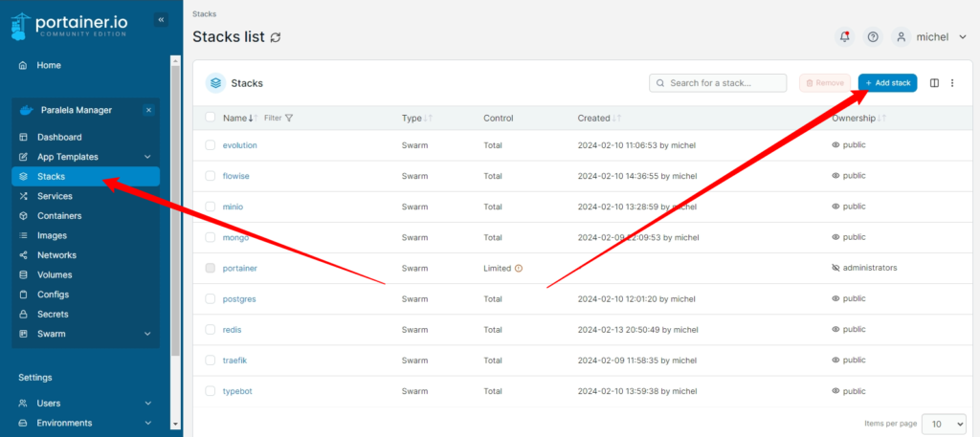The image size is (980, 437).
Task: Click the Filter funnel icon by Name
Action: pos(289,118)
